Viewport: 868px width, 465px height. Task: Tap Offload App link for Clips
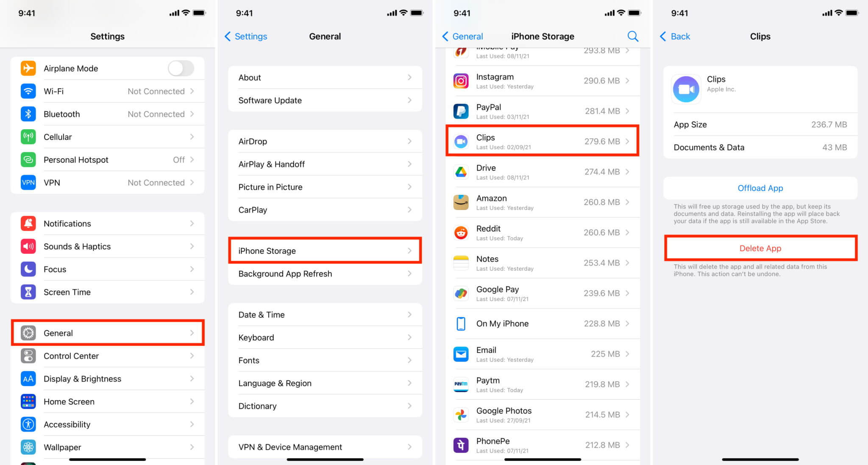(x=760, y=188)
